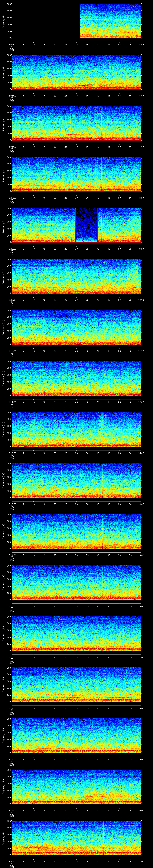Click the '21:00' end-of-axis label
The image size is (153, 868).
pos(141,861)
